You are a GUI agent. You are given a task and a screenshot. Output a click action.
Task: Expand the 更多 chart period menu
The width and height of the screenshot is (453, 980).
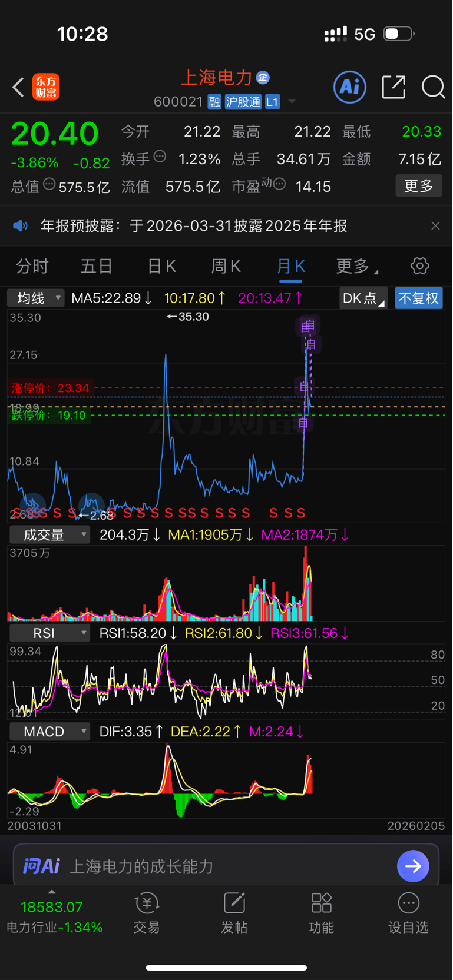tap(356, 266)
